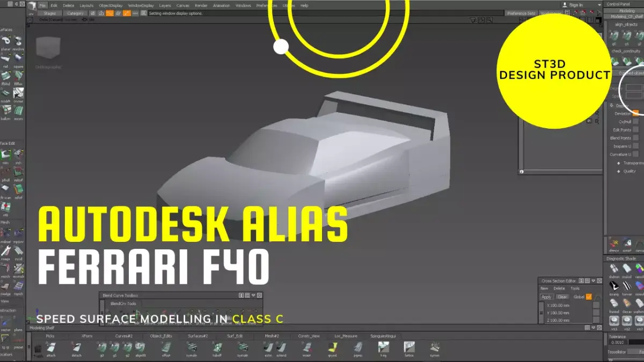Toggle the Y 100.00 mm section checkbox
Screen dimensions: 644x362
[x=596, y=313]
